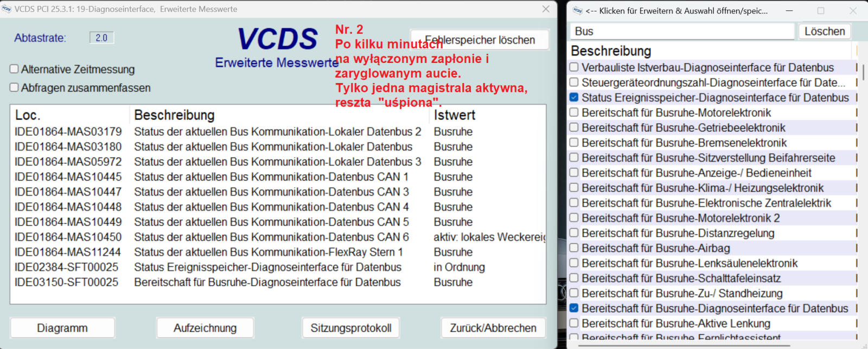Click the Abtastrate value field 2.0
Viewport: 868px width, 349px height.
point(101,37)
